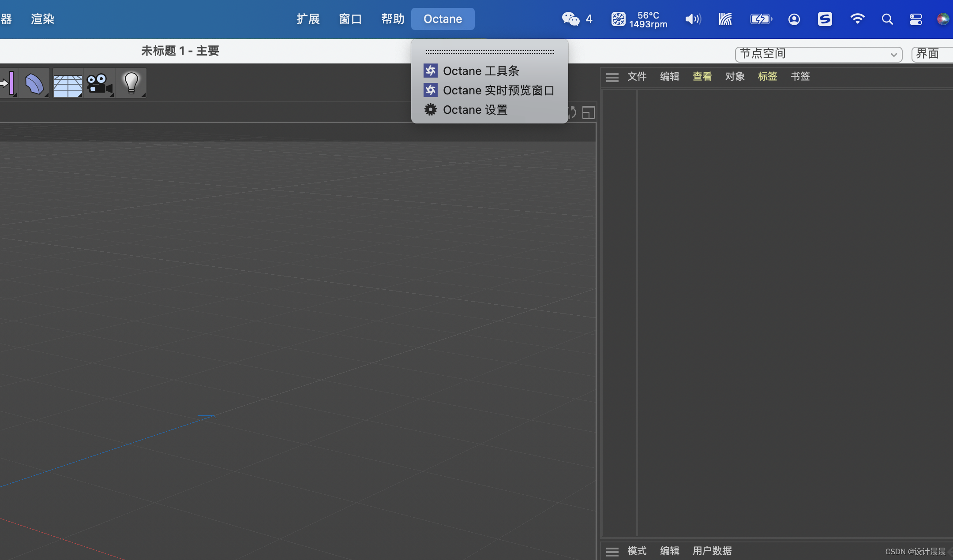Click the 用户数据 menu in attribute manager
This screenshot has width=953, height=560.
pos(712,551)
